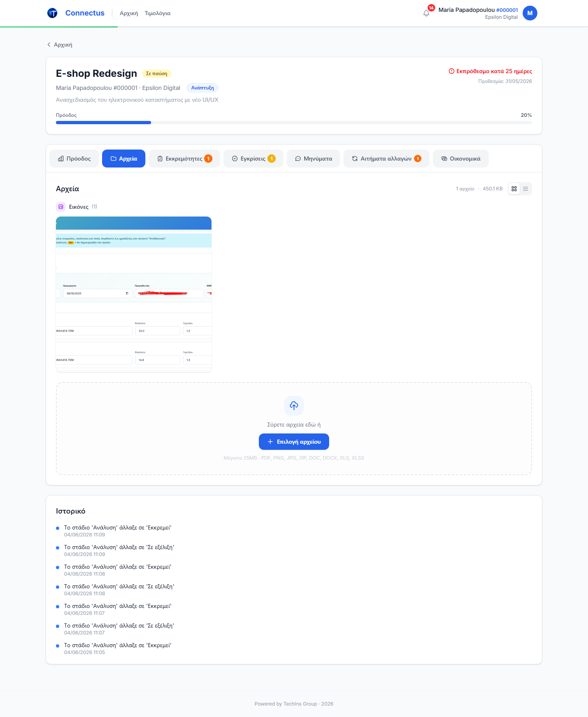Click the cloud upload icon

pos(294,405)
